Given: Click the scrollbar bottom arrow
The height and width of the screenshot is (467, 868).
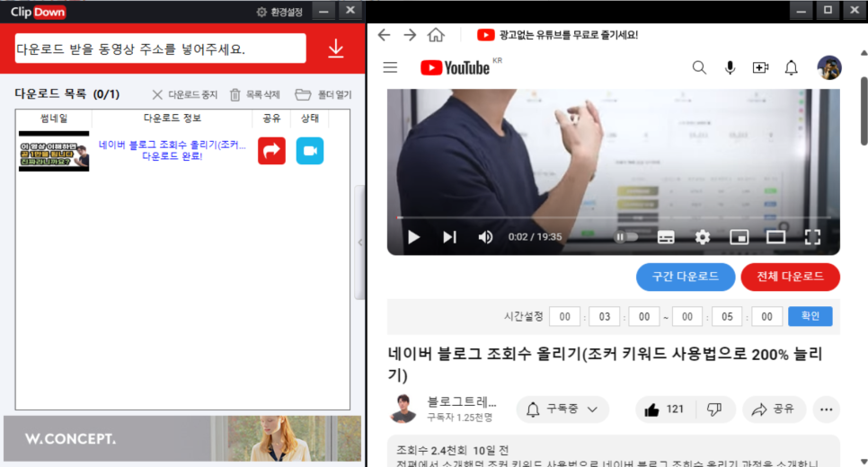Looking at the screenshot, I should coord(864,461).
